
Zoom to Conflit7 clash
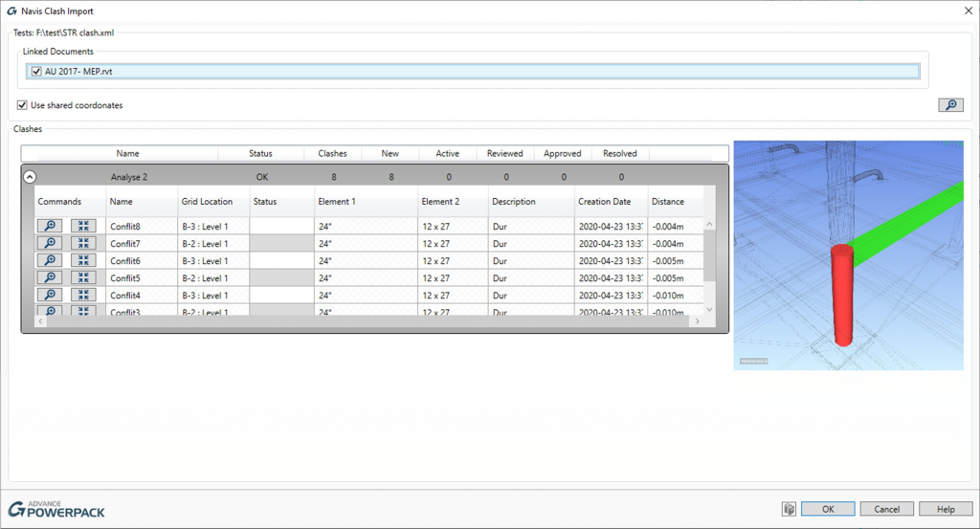click(50, 243)
